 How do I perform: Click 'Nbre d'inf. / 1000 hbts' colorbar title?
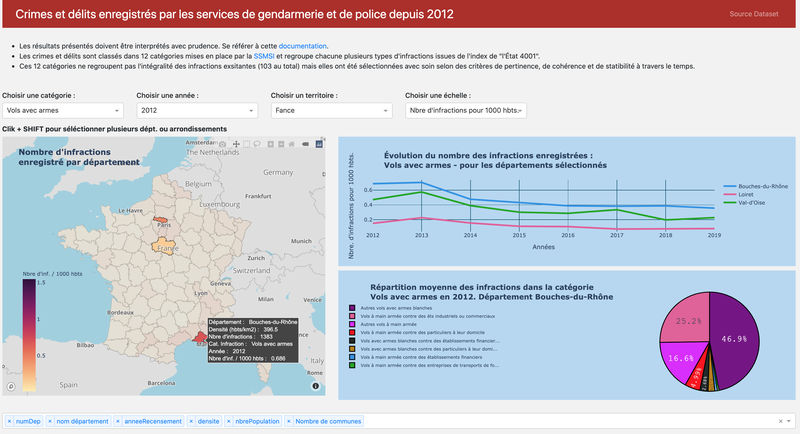click(x=52, y=274)
